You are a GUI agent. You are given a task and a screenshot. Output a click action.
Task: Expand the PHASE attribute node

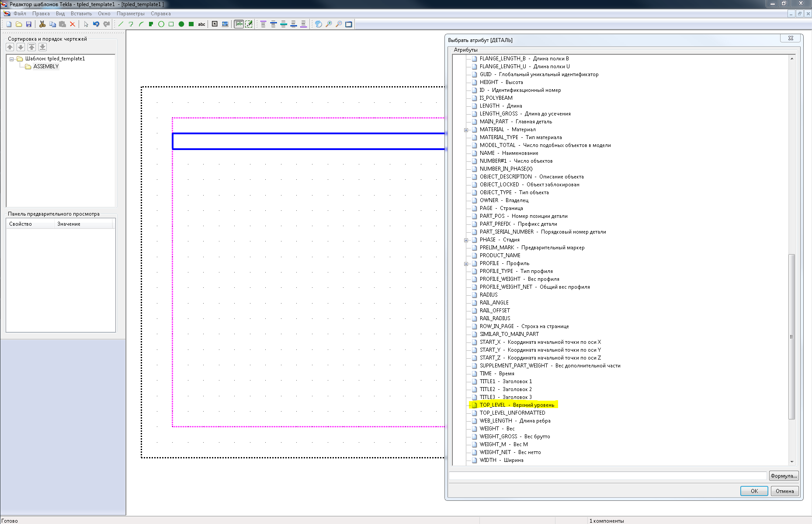coord(466,240)
